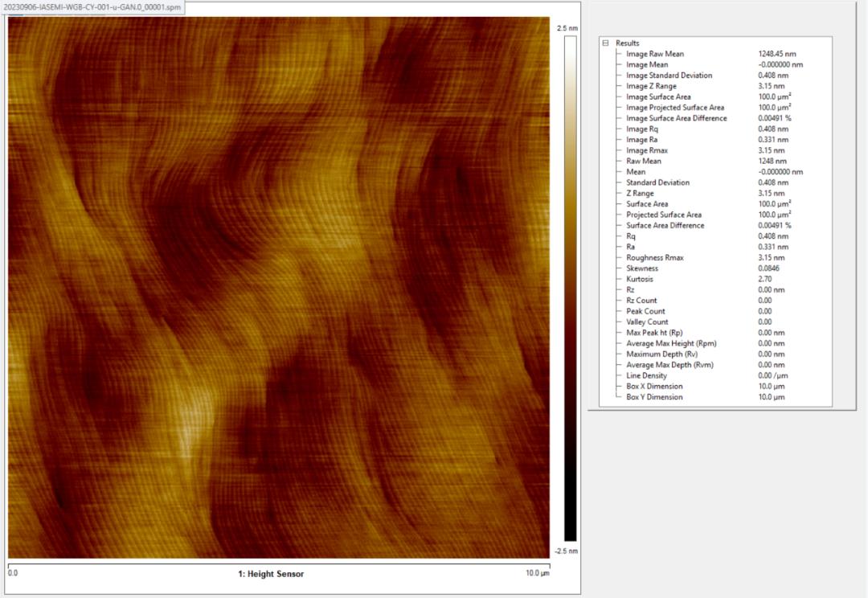This screenshot has height=598, width=868.
Task: Select the Image Ra result row
Action: click(714, 140)
